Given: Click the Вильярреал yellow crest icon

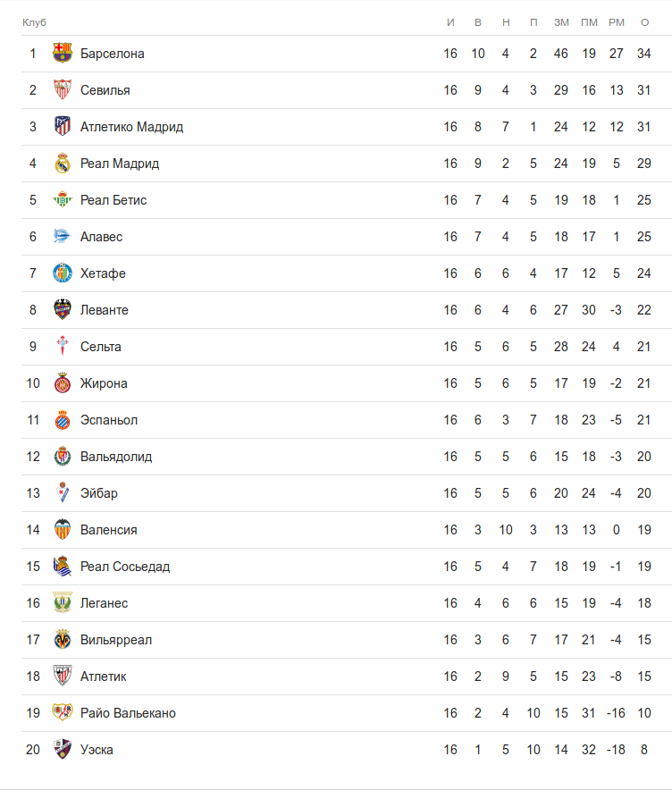Looking at the screenshot, I should click(62, 640).
